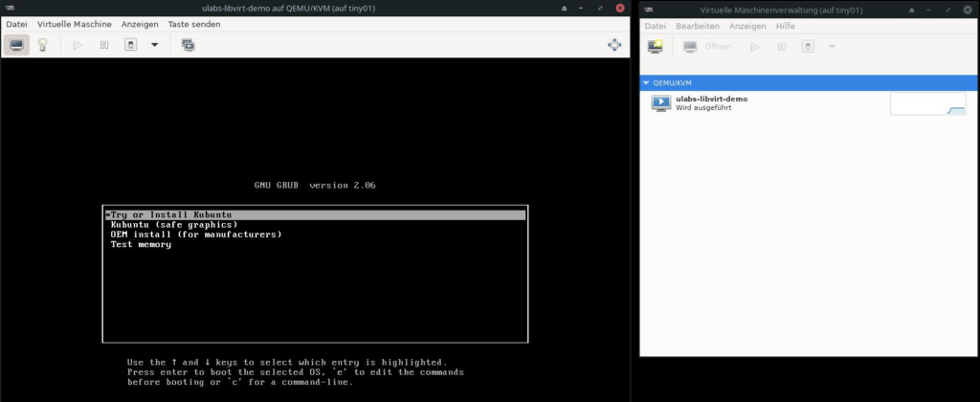Click pause button in Maschinenverwaltung toolbar
Viewport: 980px width, 402px height.
(781, 46)
